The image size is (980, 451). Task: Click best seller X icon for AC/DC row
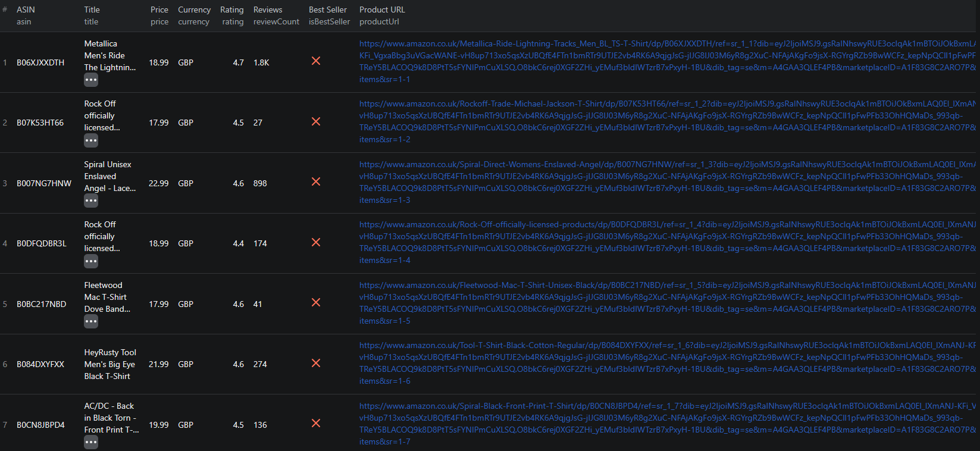coord(316,423)
